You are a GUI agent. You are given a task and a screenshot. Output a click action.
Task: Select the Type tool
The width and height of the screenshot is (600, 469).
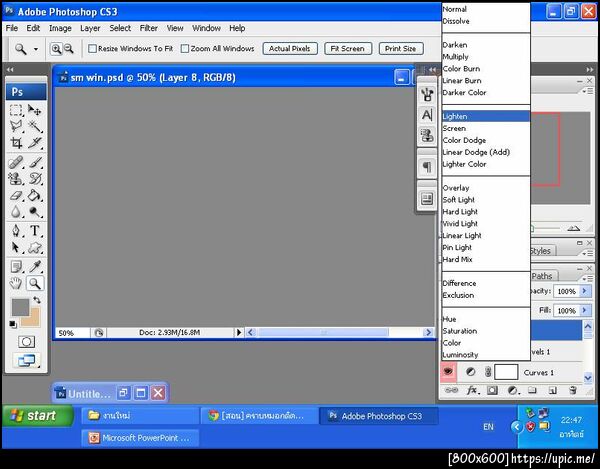(x=35, y=231)
